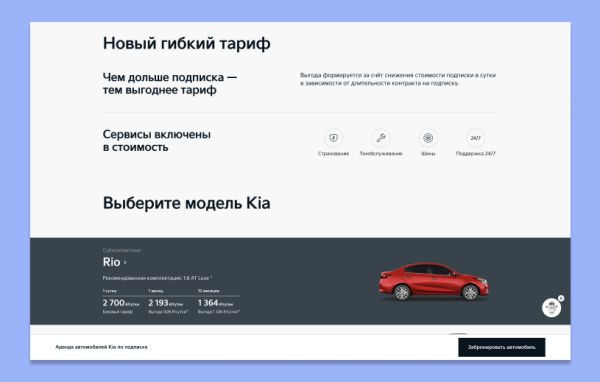This screenshot has width=600, height=382.
Task: Click the Страхование label
Action: tap(333, 153)
